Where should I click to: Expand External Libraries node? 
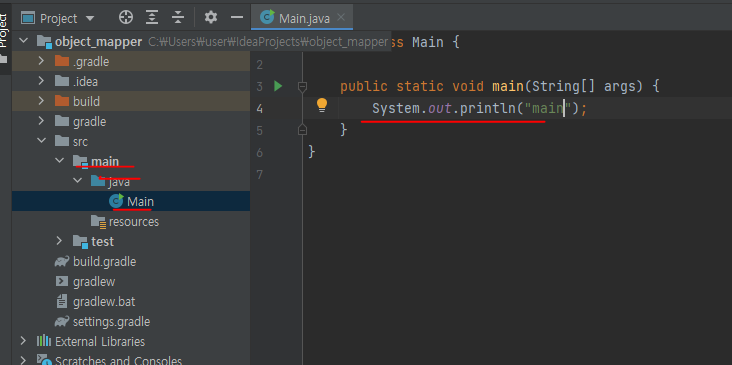23,341
